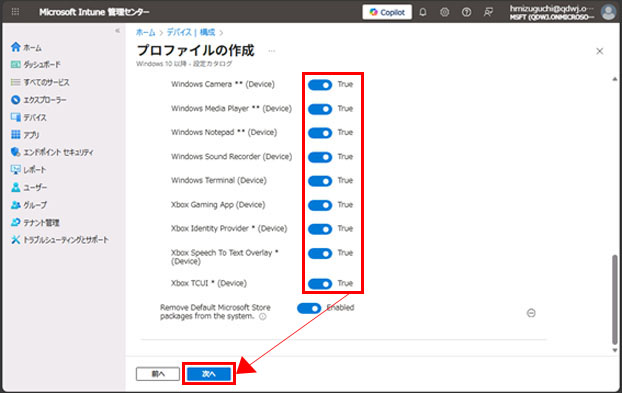622x393 pixels.
Task: Click Xbox Gaming App (Device) label
Action: coord(218,205)
